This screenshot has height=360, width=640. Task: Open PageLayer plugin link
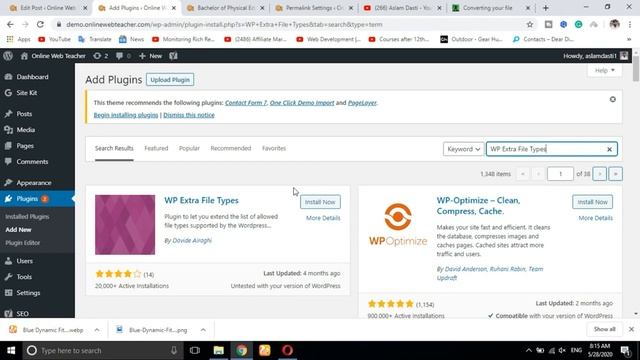click(x=362, y=103)
